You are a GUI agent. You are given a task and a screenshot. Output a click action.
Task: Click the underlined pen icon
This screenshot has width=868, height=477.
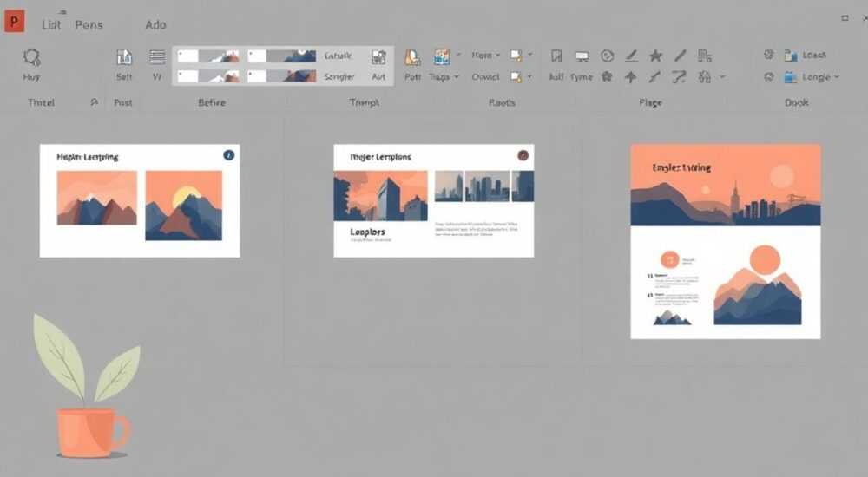point(631,56)
